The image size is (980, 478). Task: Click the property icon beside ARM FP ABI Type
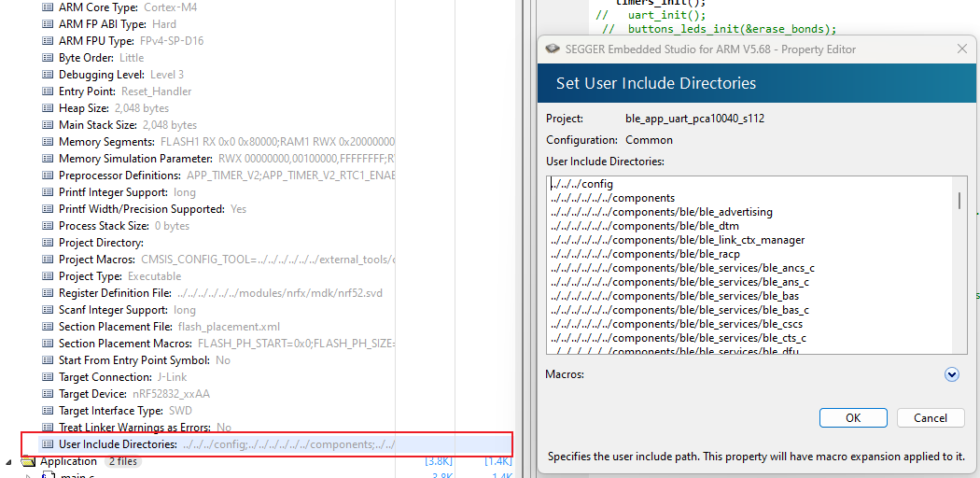click(x=47, y=24)
